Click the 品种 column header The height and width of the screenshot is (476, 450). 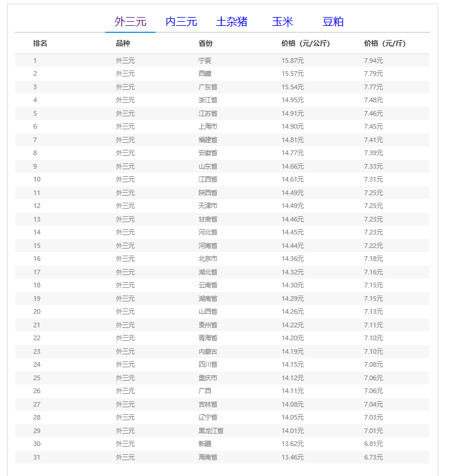click(x=123, y=43)
